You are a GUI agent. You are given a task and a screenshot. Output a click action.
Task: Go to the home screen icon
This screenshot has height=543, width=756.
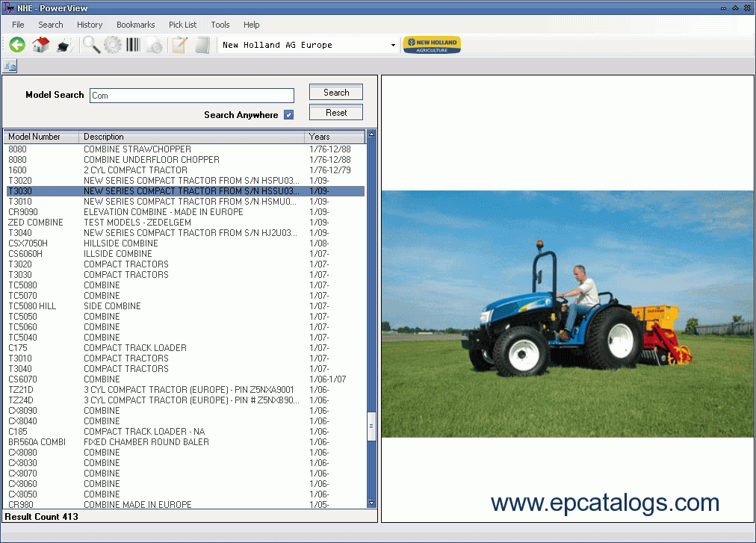coord(40,45)
